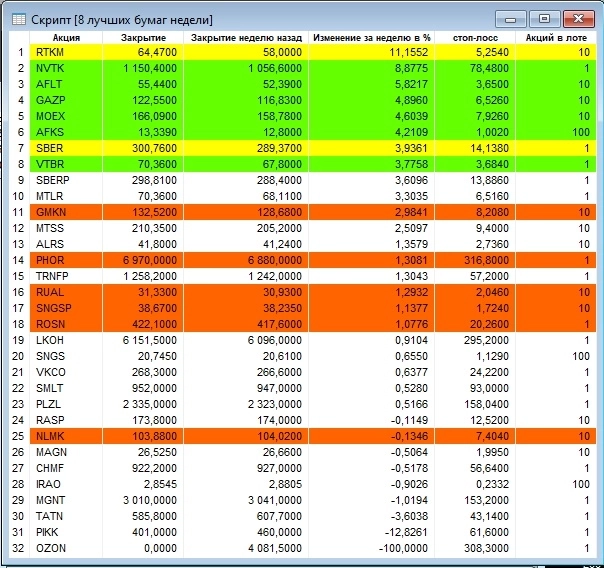Viewport: 604px width, 568px height.
Task: Select the yellow SBER row ticker
Action: [x=49, y=148]
